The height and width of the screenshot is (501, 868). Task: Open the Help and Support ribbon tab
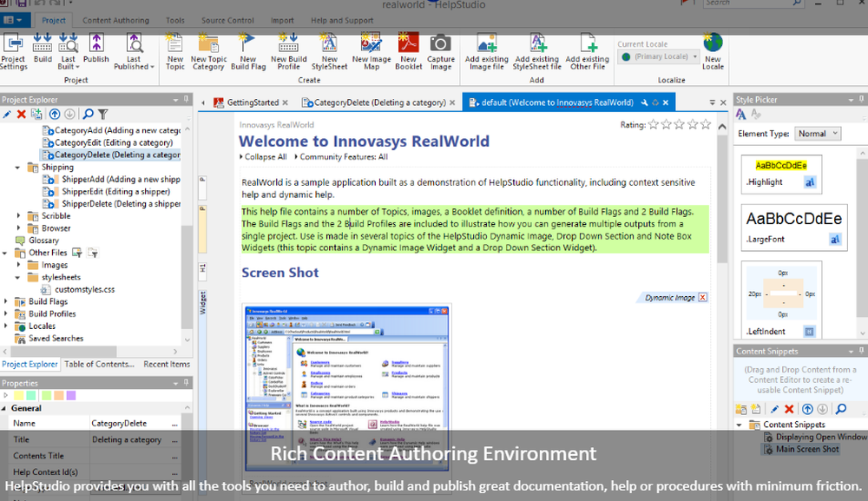342,21
